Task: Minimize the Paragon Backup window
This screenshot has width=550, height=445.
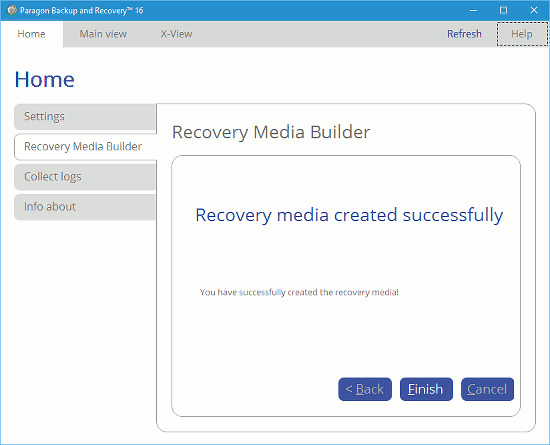Action: tap(473, 11)
